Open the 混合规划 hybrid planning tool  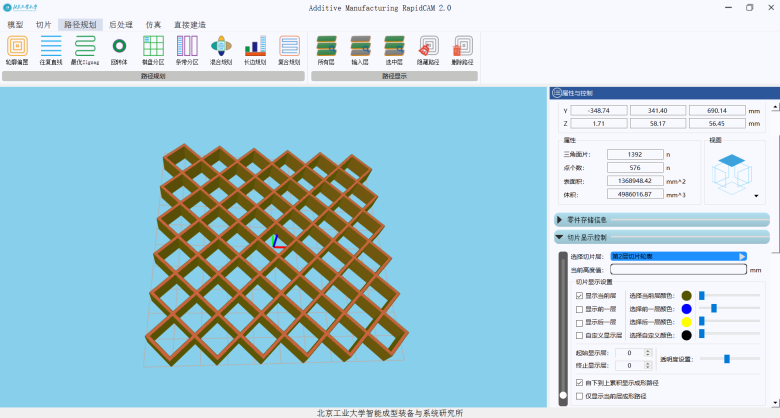[222, 46]
